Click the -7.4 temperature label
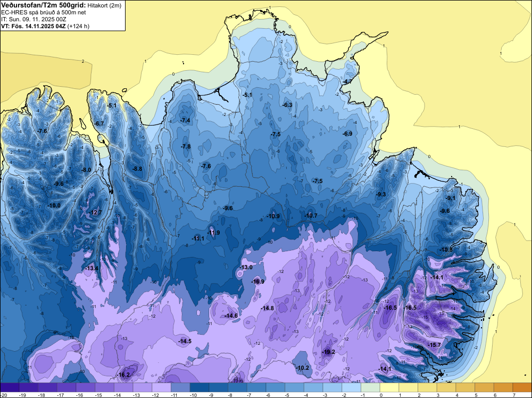532x398 pixels. click(185, 120)
